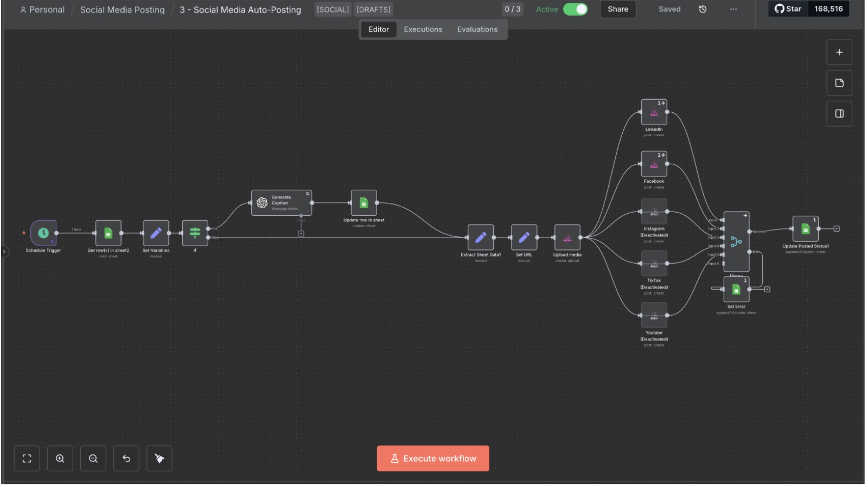Click the [DRAFTS] tag
Screen dimensions: 868x487
373,9
